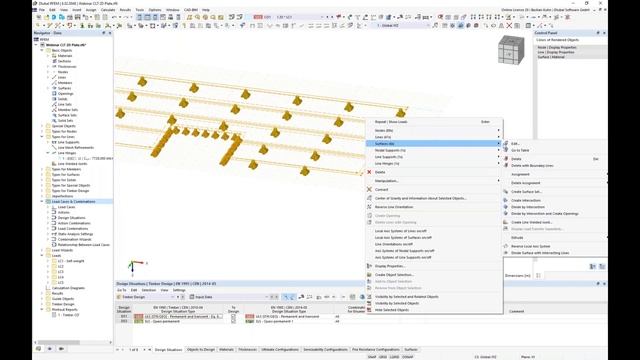Open the CAD-BIM menu

click(x=191, y=10)
